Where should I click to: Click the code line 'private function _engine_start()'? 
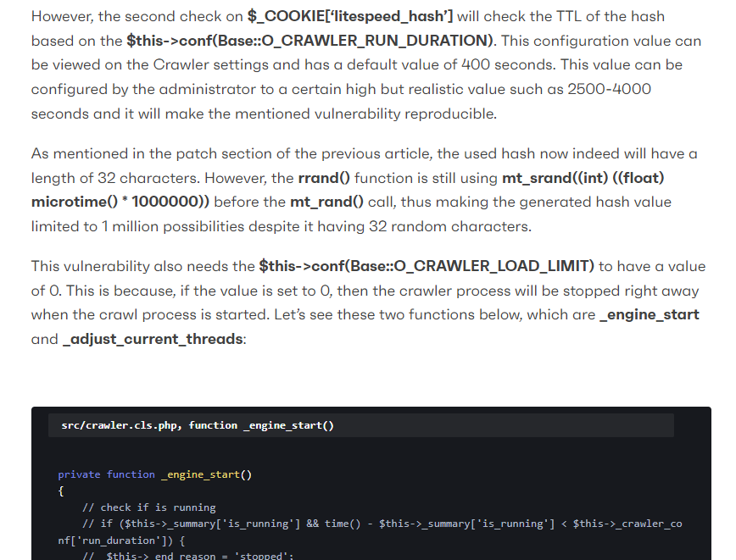tap(155, 474)
